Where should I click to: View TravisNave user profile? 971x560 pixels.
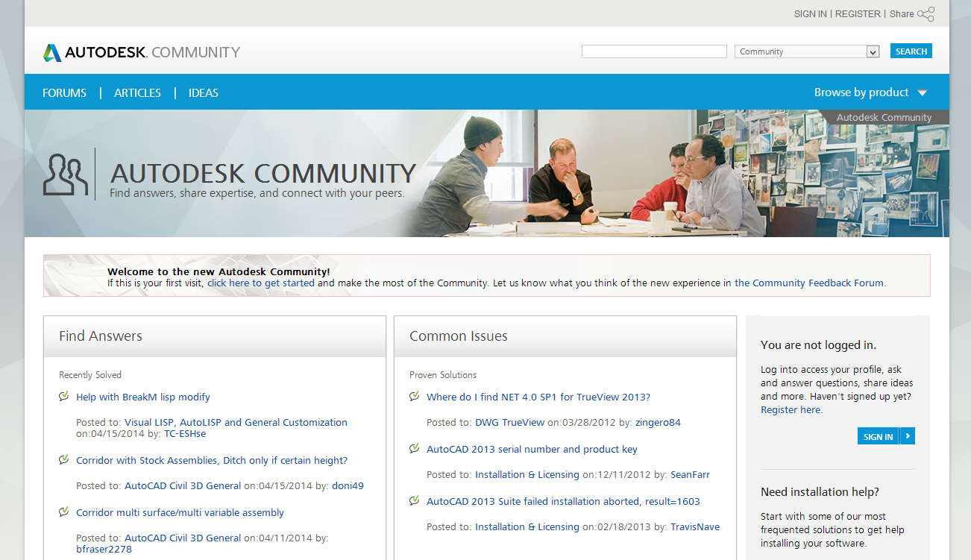[x=695, y=527]
